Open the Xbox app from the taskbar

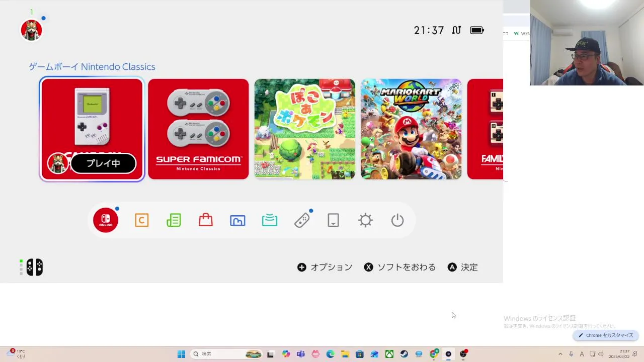[389, 354]
